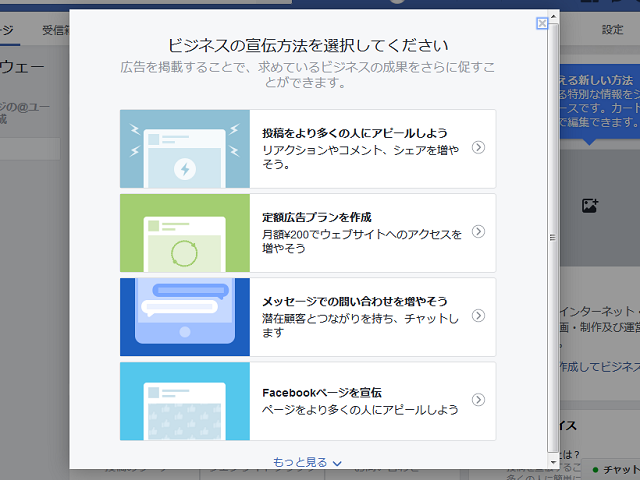The width and height of the screenshot is (640, 480).
Task: Choose the thumbs-up page promotion thumbnail
Action: (x=185, y=401)
